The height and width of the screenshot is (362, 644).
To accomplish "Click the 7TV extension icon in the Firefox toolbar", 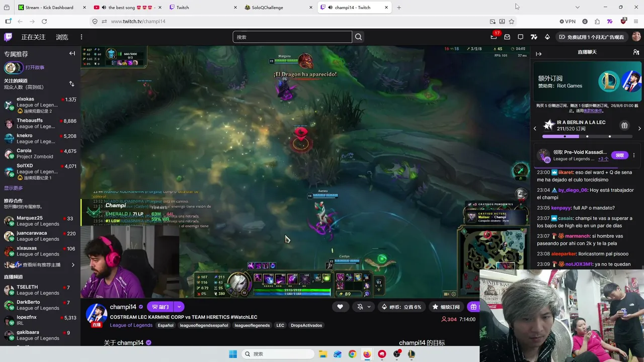I will tap(610, 21).
